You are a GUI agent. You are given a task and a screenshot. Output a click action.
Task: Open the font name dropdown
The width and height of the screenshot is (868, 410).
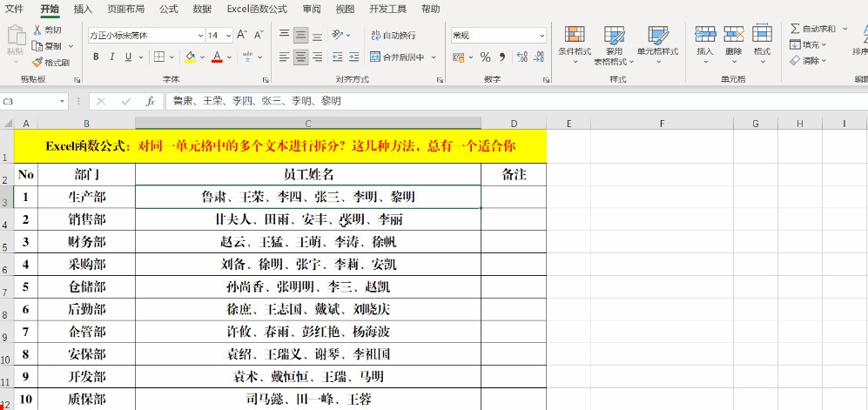click(198, 36)
